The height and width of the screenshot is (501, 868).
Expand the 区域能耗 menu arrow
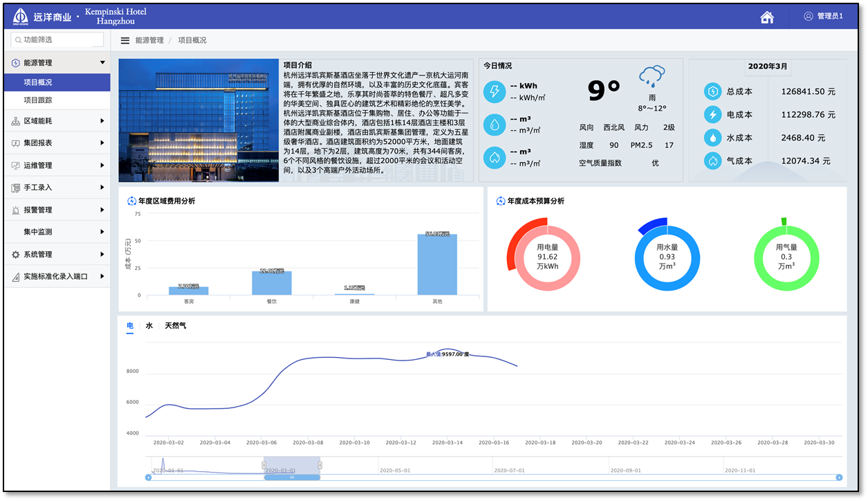(102, 121)
